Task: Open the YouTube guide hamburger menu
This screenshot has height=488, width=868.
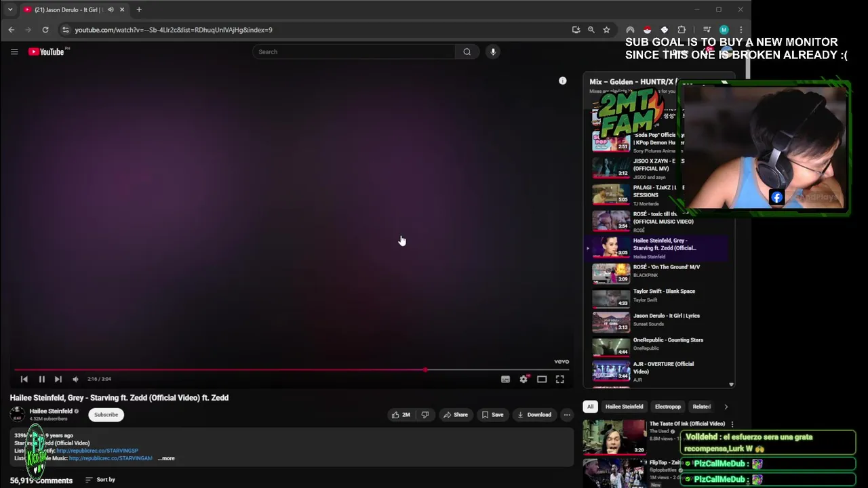Action: coord(14,52)
